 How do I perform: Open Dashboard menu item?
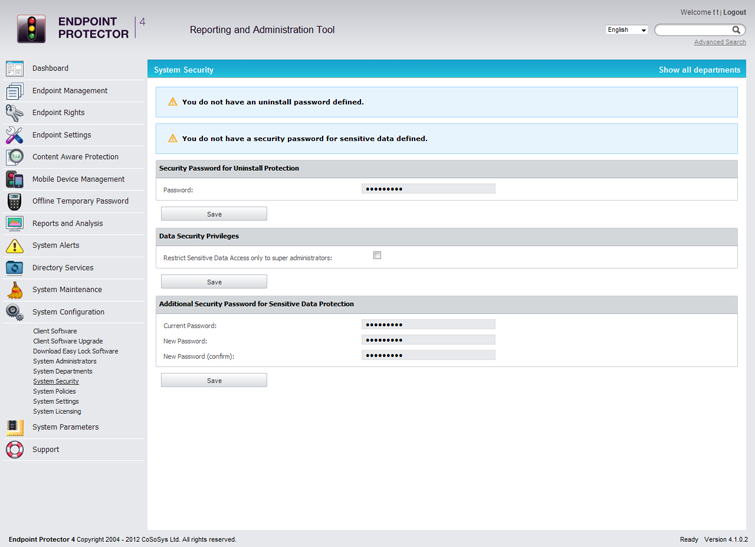[x=50, y=68]
